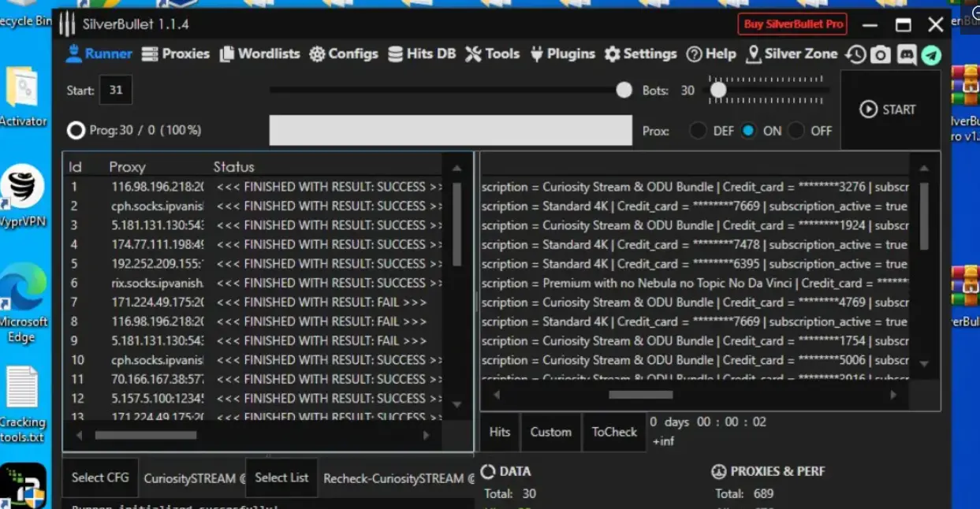Open the Silver Zone section
Viewport: 980px width, 509px height.
click(x=792, y=54)
